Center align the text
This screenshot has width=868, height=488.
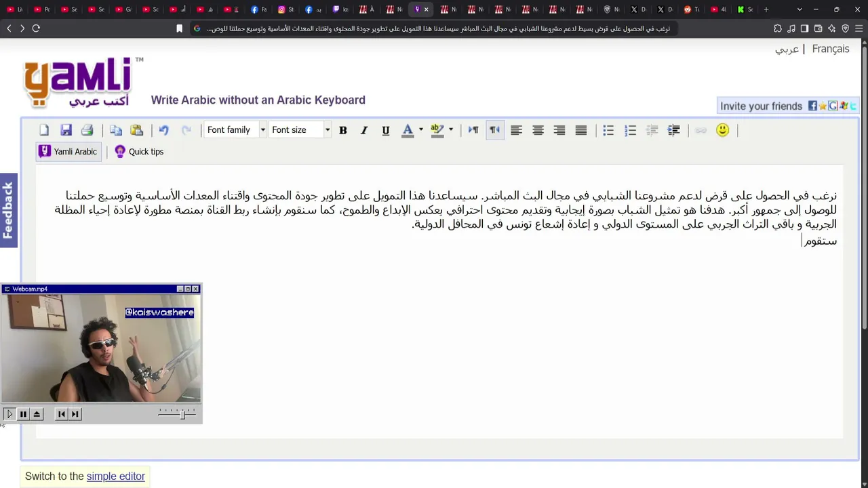point(538,130)
